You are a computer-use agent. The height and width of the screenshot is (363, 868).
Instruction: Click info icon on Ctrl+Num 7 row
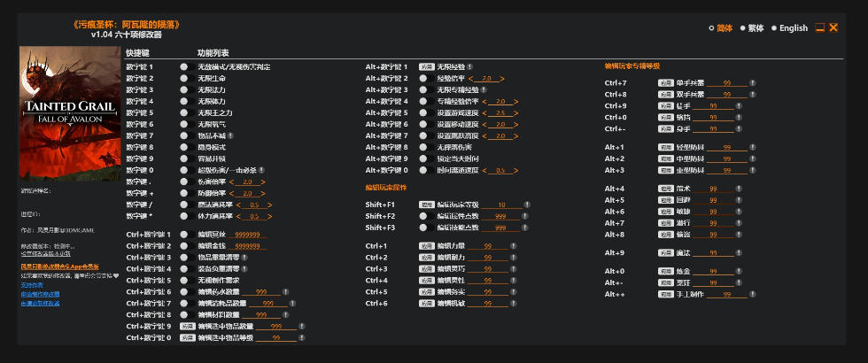tap(293, 303)
